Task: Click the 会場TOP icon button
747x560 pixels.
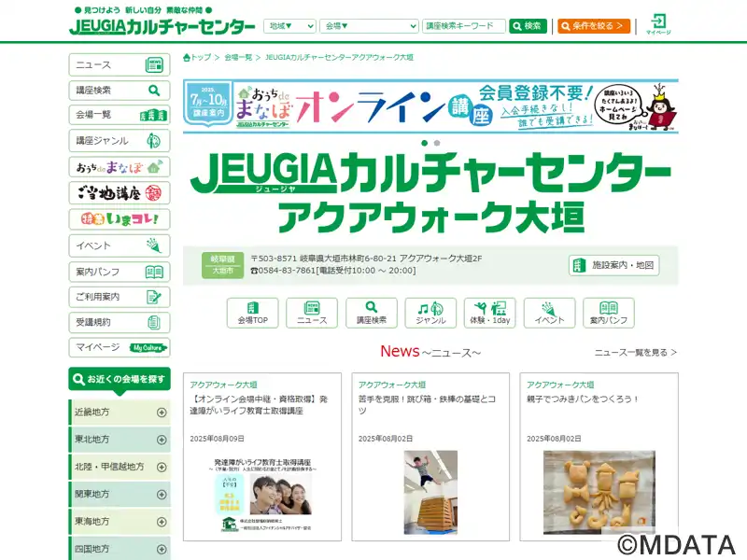Action: click(x=252, y=313)
